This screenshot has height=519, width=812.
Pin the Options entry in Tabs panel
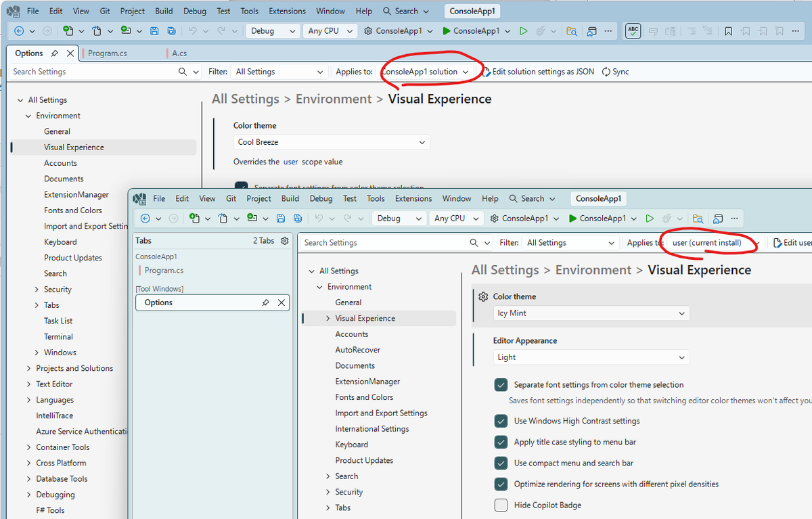pos(266,303)
